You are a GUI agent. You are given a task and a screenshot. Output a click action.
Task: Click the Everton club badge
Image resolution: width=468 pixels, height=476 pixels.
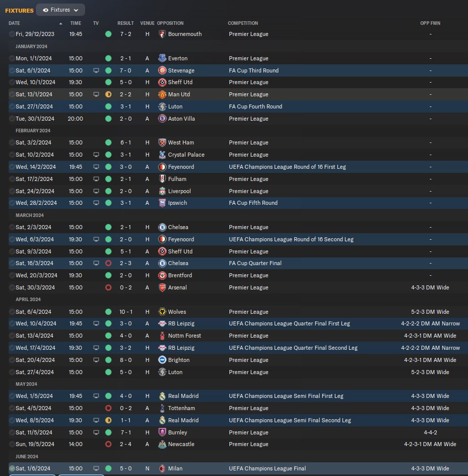(x=162, y=58)
